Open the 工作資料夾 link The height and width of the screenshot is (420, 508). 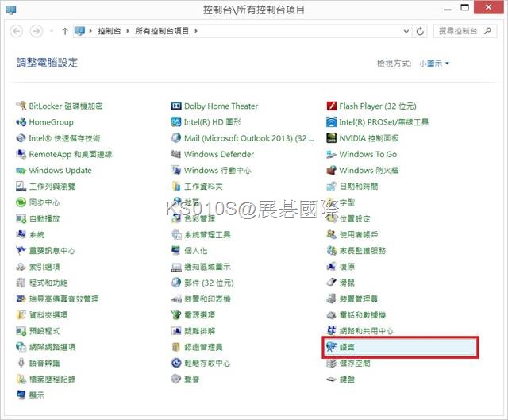pos(203,186)
